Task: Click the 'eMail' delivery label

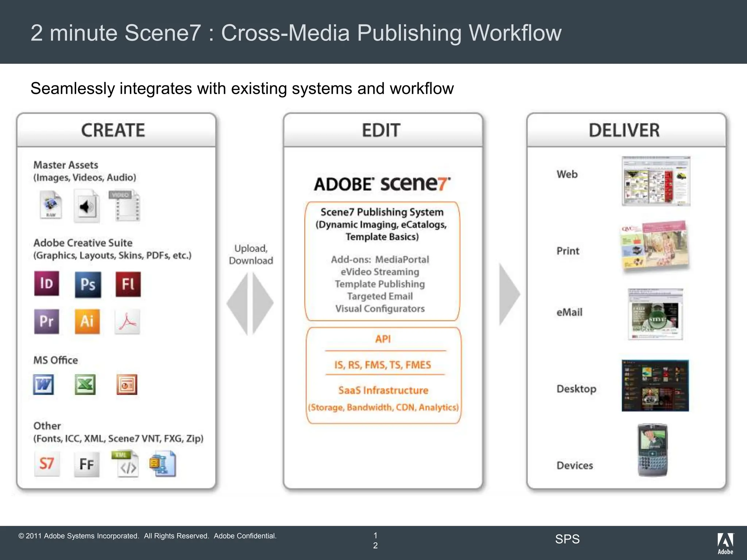Action: [569, 312]
